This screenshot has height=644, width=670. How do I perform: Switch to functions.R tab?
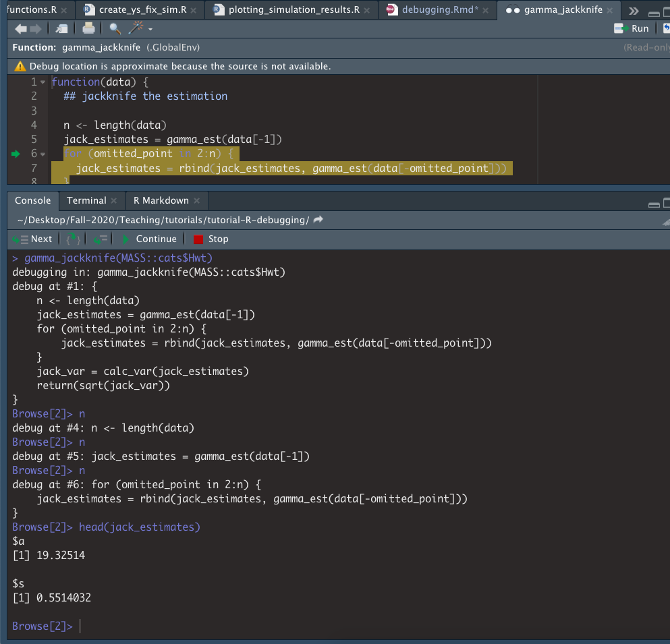[x=32, y=9]
